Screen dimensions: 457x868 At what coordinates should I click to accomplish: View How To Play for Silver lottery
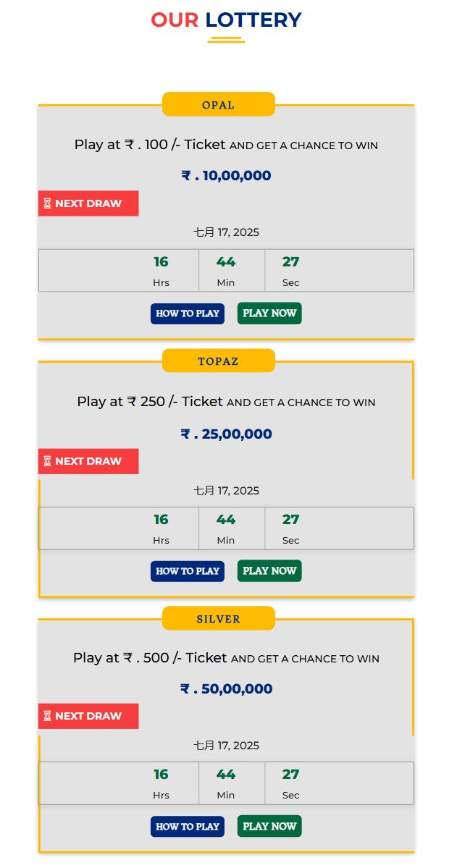[188, 826]
